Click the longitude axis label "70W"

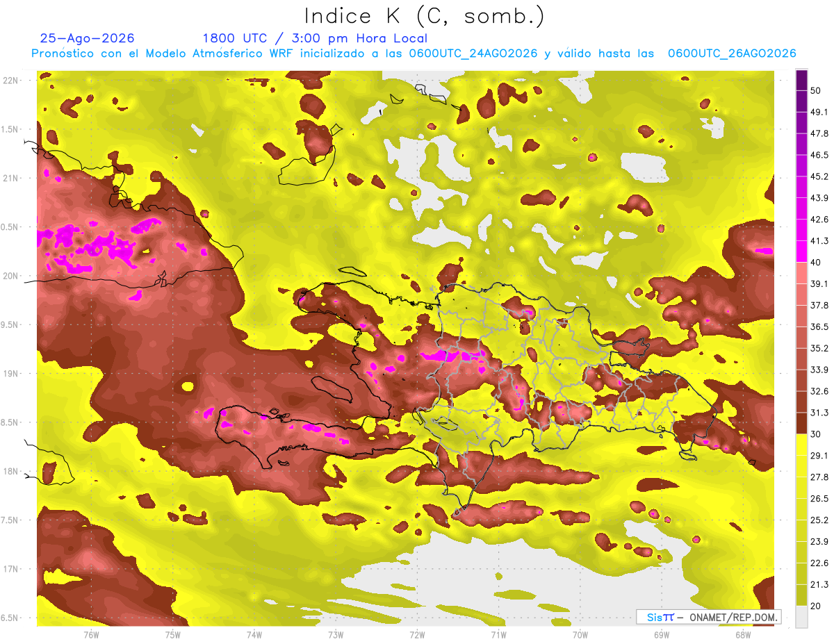click(580, 635)
